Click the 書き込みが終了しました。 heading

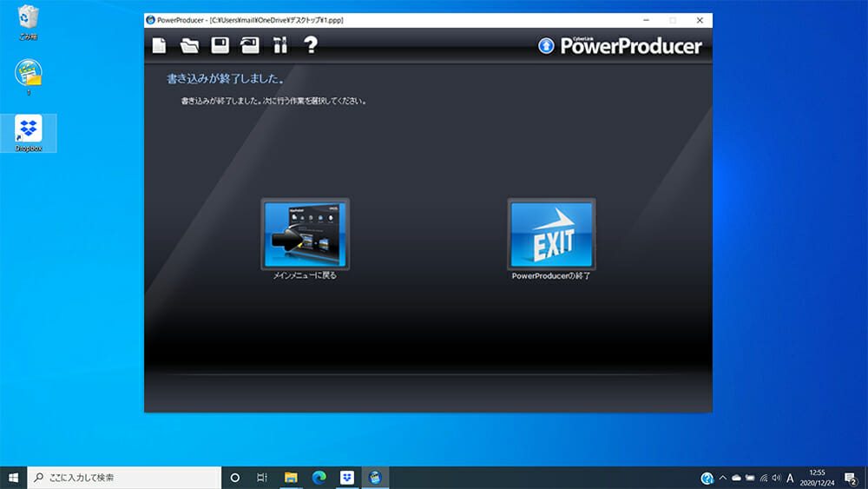click(226, 79)
